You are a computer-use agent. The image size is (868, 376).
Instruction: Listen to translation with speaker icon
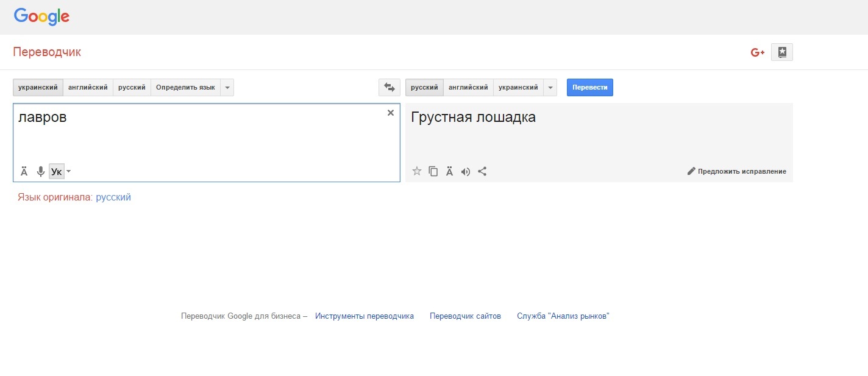pyautogui.click(x=466, y=171)
